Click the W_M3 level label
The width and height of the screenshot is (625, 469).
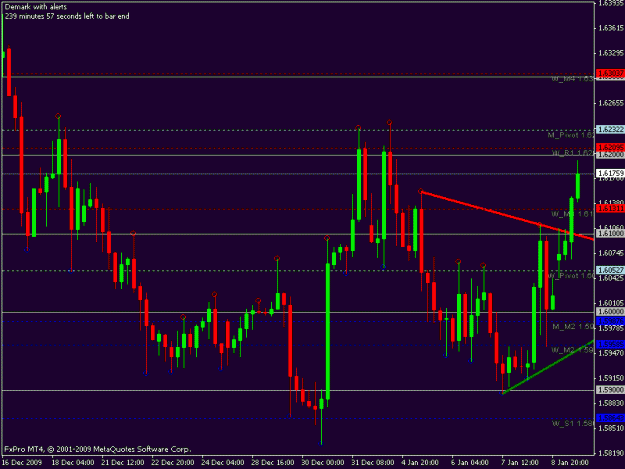coord(573,214)
